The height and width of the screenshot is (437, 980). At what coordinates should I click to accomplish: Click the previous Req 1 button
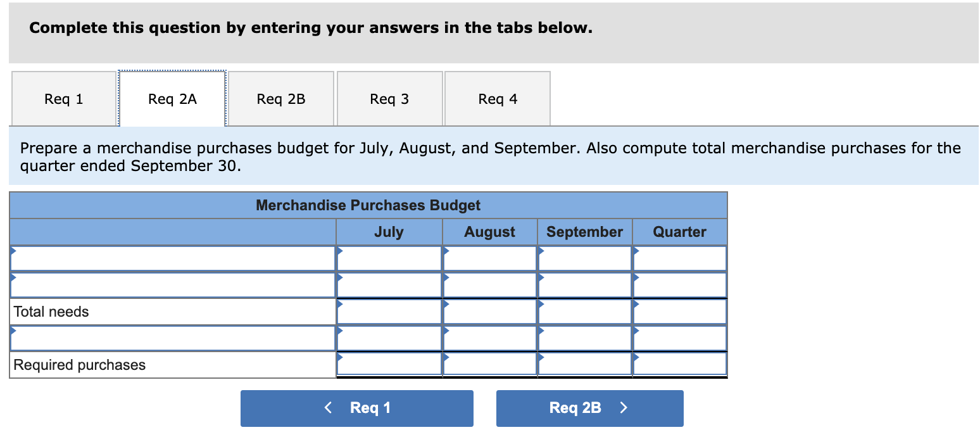tap(356, 408)
